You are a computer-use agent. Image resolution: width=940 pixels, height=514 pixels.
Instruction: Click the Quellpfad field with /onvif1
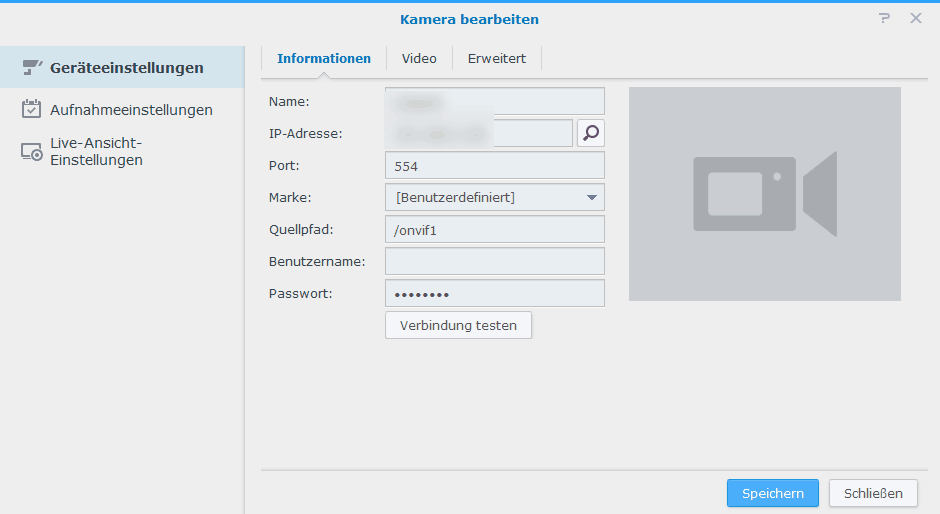tap(494, 229)
